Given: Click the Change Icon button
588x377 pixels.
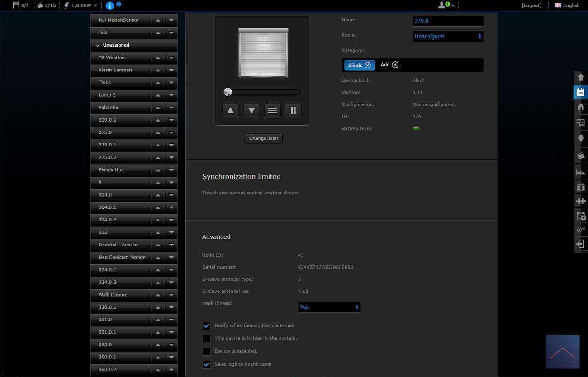Looking at the screenshot, I should (x=263, y=138).
